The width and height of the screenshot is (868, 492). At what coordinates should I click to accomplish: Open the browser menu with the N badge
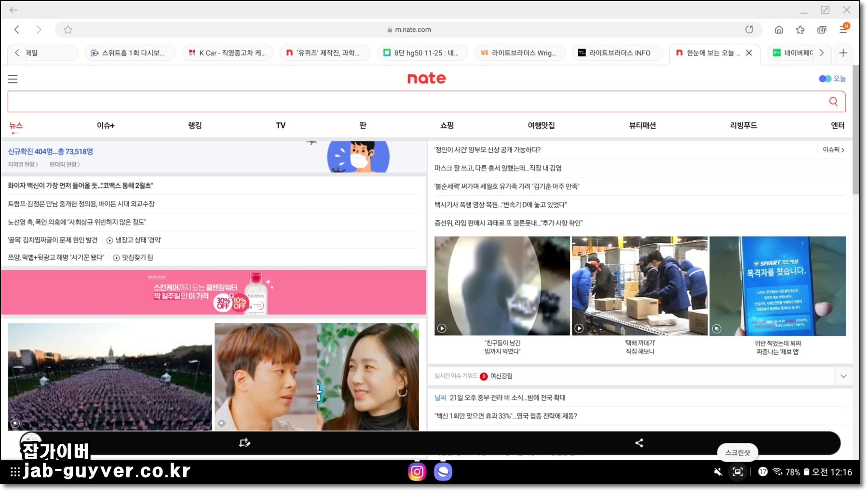843,29
